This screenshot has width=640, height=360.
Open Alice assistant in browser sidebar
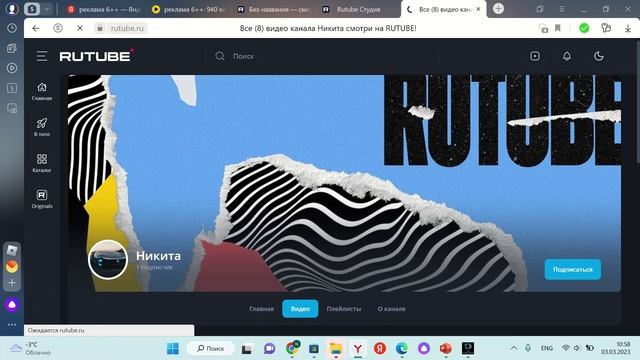(12, 304)
